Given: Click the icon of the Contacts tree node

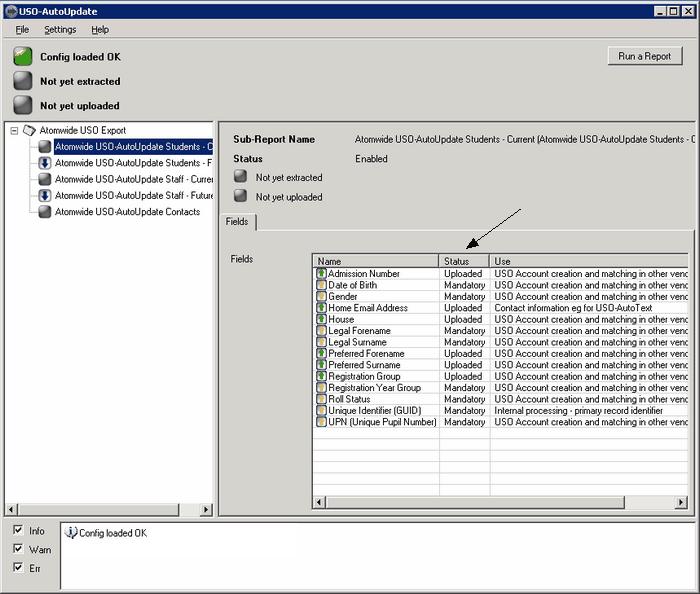Looking at the screenshot, I should (45, 212).
